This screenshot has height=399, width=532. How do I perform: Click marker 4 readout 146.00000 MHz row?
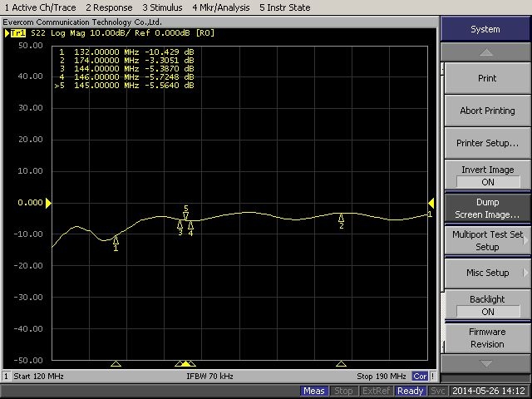pos(126,77)
